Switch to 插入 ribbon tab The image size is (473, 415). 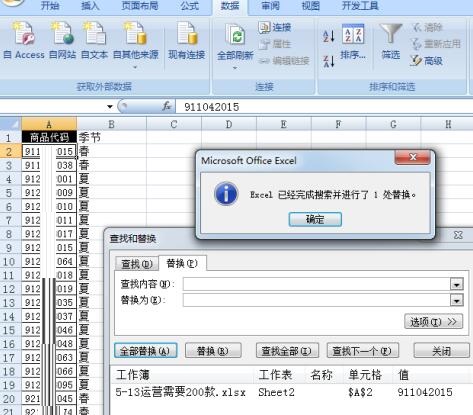pyautogui.click(x=90, y=6)
